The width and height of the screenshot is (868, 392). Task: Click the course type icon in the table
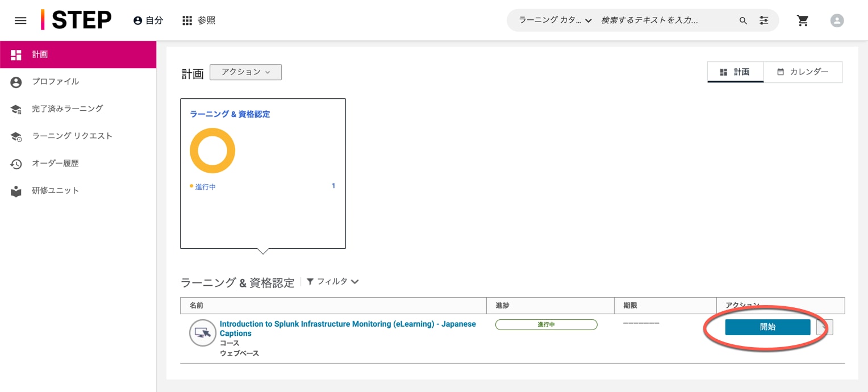203,333
